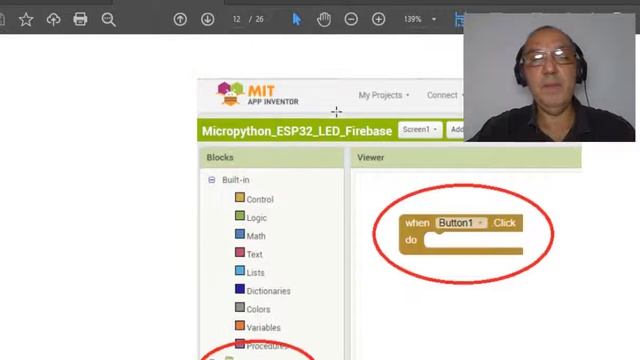The width and height of the screenshot is (640, 360).
Task: Go to next page with down arrow
Action: click(x=207, y=19)
